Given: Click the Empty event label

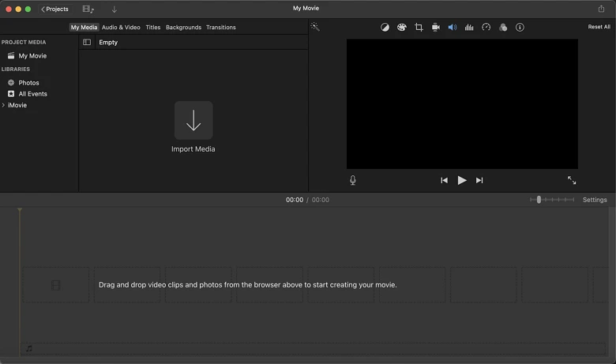Looking at the screenshot, I should [108, 43].
